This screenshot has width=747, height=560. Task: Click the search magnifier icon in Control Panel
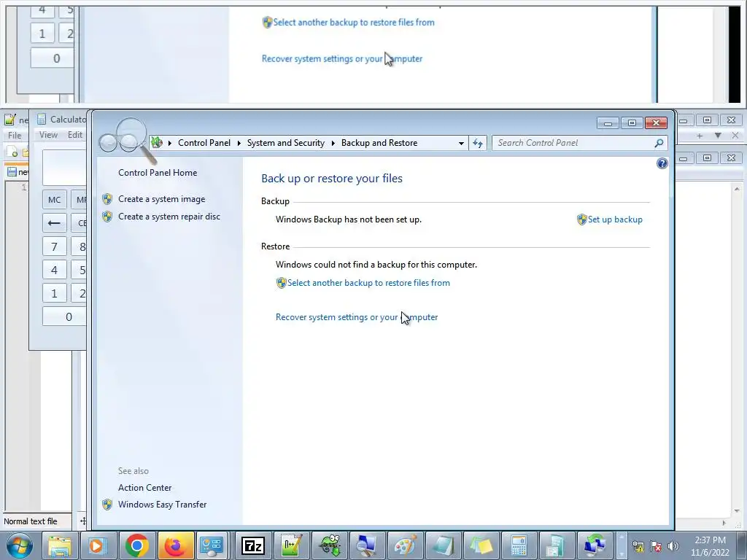(659, 143)
